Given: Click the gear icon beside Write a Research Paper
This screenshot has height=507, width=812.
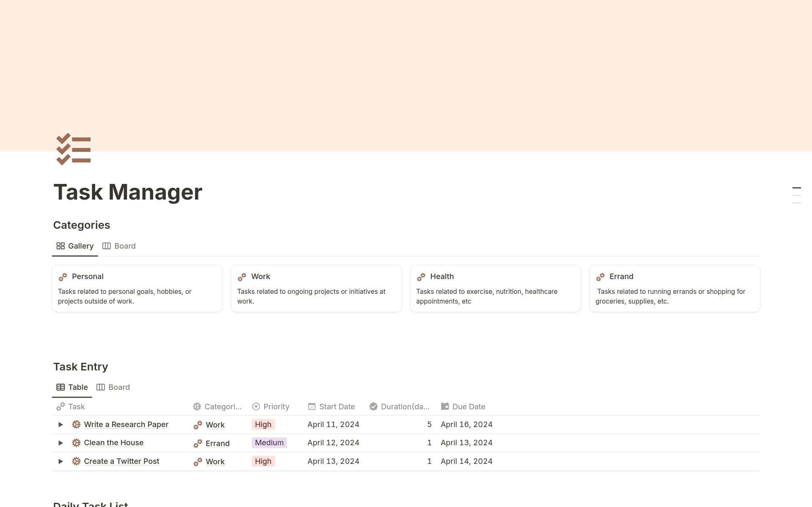Looking at the screenshot, I should [76, 424].
